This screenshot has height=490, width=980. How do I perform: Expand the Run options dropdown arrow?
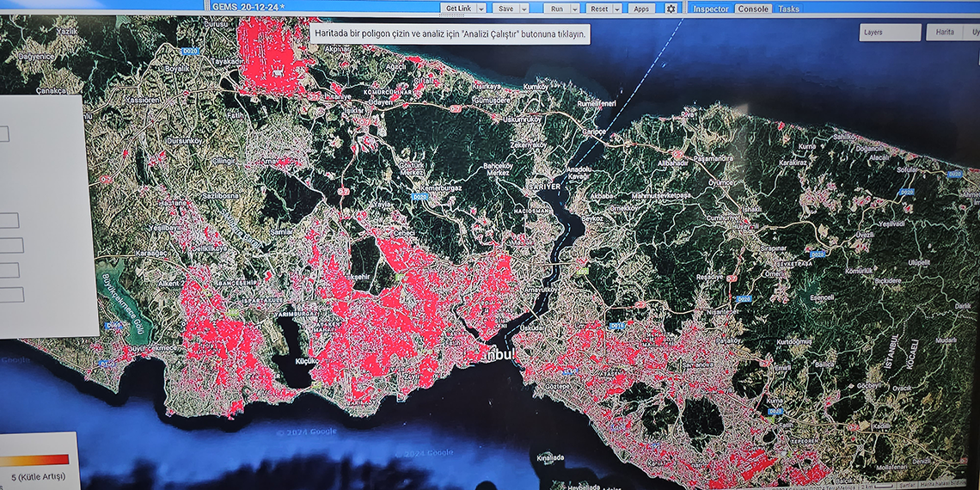574,9
